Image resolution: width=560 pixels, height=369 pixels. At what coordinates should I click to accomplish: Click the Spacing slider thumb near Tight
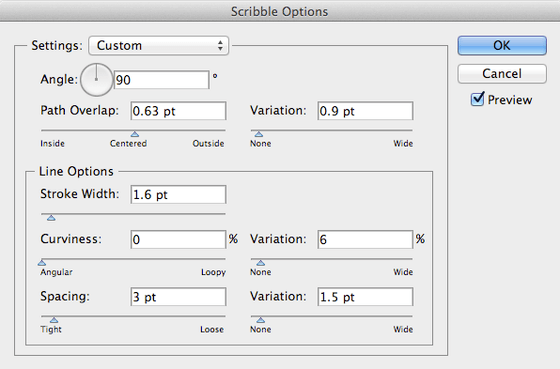tap(54, 320)
